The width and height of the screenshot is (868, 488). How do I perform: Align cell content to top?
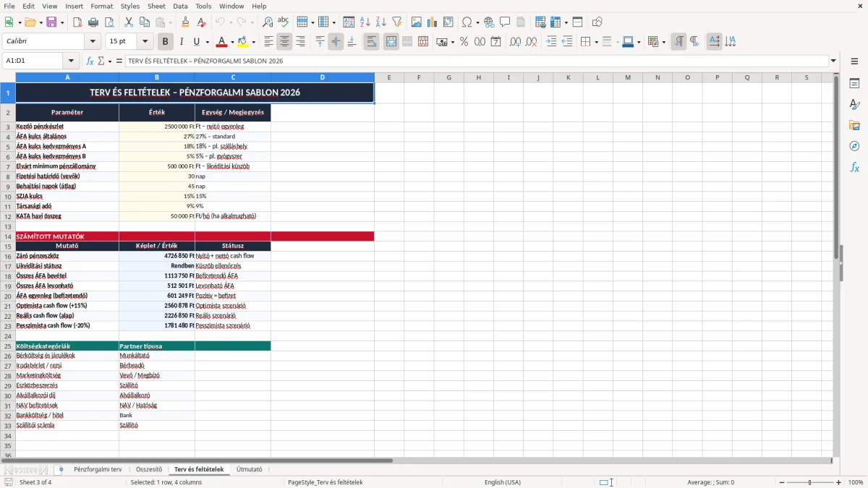point(320,42)
